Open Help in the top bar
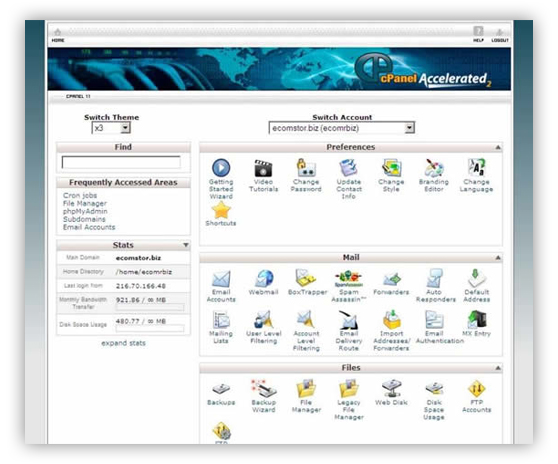This screenshot has height=464, width=558. point(478,35)
